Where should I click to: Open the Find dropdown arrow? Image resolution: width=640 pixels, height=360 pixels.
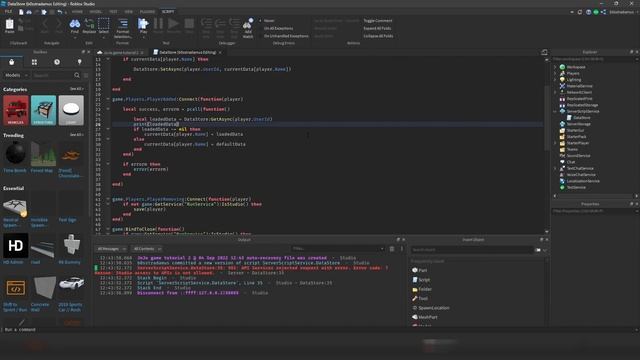[x=75, y=38]
